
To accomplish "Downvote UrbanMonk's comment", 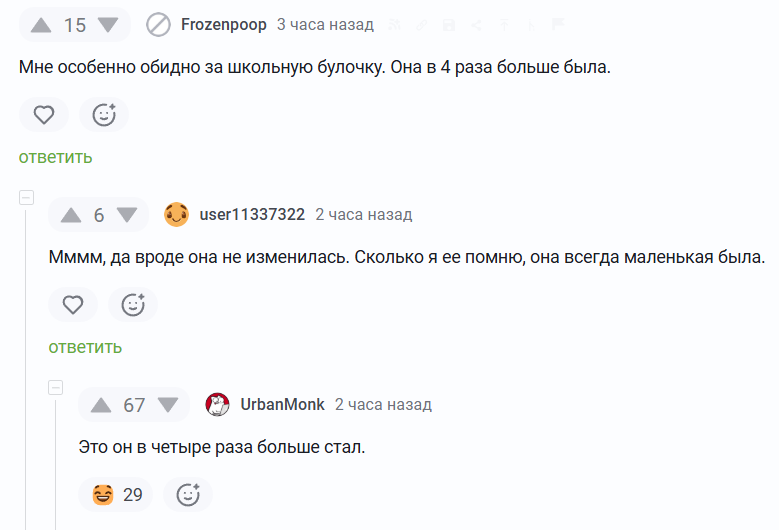I will tap(168, 405).
